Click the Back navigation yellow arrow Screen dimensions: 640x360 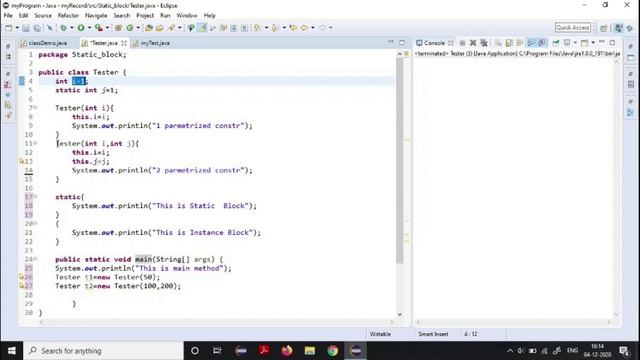coord(304,28)
